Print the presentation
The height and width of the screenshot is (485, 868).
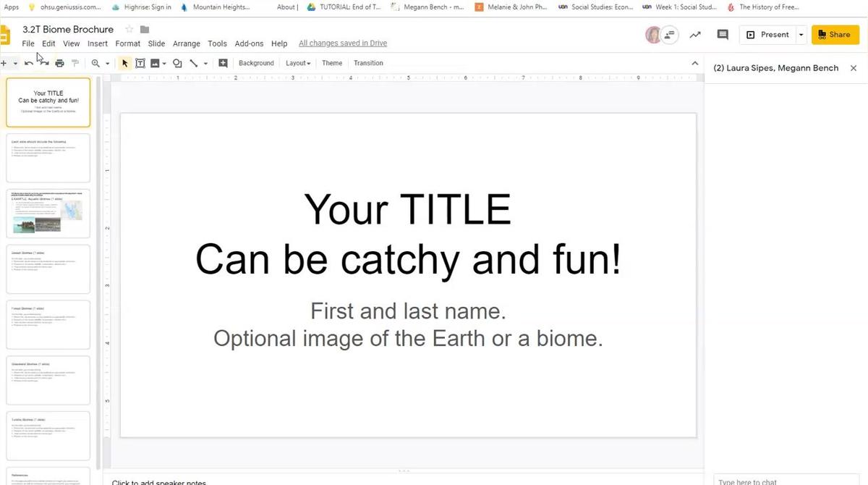pos(59,63)
